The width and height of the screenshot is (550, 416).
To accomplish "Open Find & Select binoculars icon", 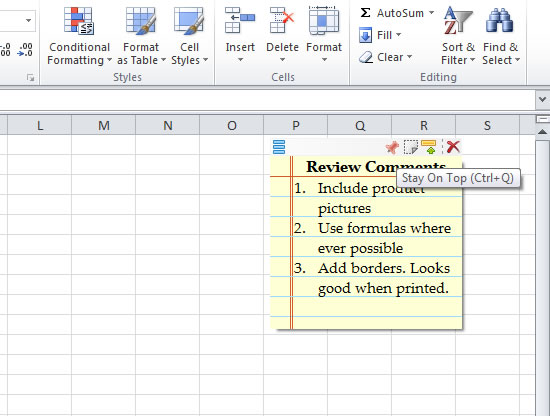I will click(x=499, y=21).
